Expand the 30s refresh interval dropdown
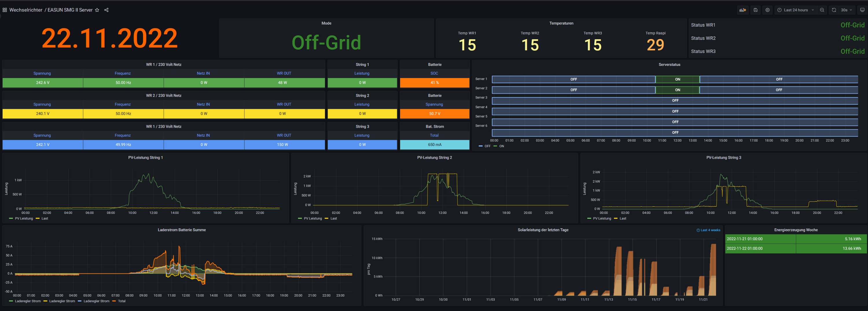868x311 pixels. [846, 10]
